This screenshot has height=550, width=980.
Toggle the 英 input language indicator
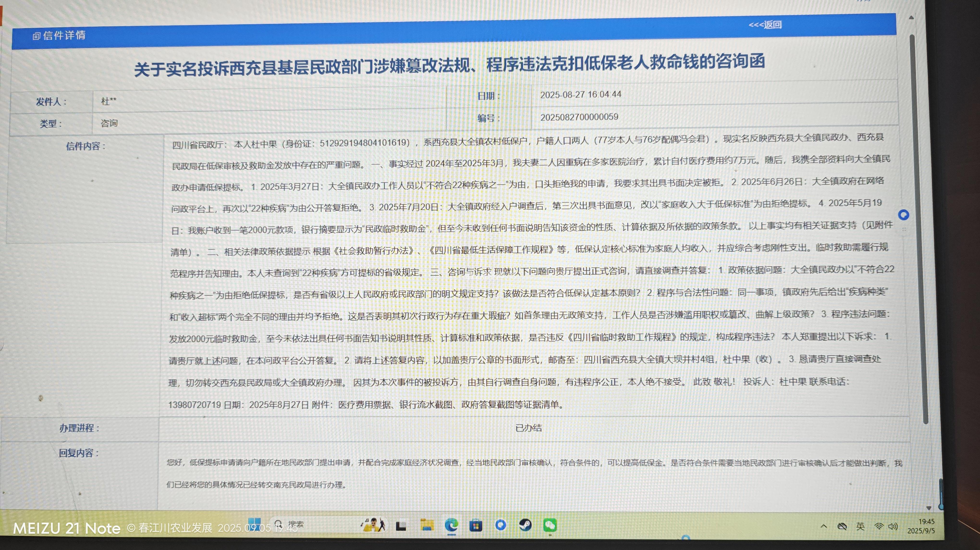(x=860, y=526)
